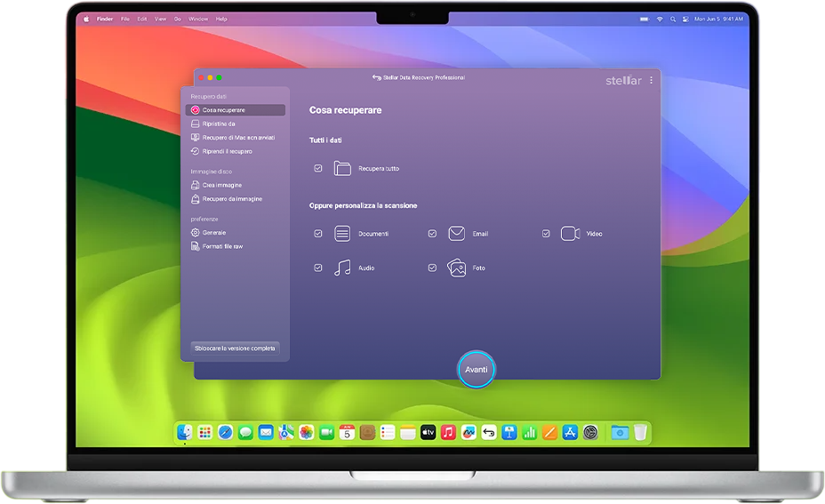
Task: Open the Apple menu
Action: point(86,19)
